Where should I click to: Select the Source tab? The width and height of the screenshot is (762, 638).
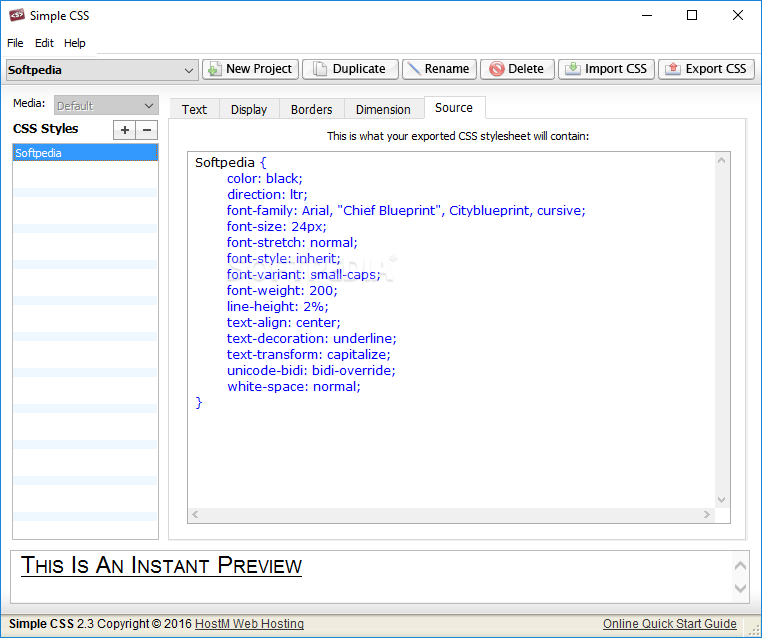(x=454, y=107)
